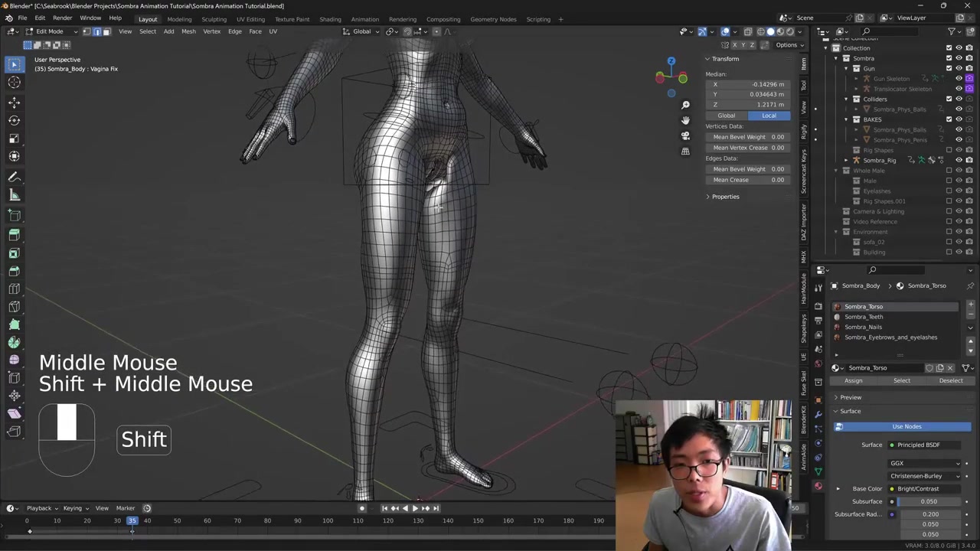The image size is (980, 551).
Task: Toggle camera view icon in viewport
Action: (x=685, y=135)
